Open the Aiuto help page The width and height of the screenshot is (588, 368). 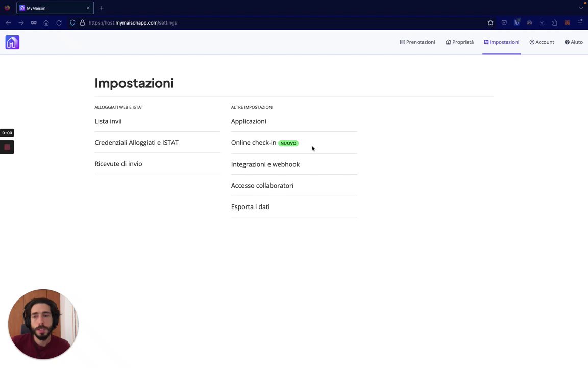574,42
